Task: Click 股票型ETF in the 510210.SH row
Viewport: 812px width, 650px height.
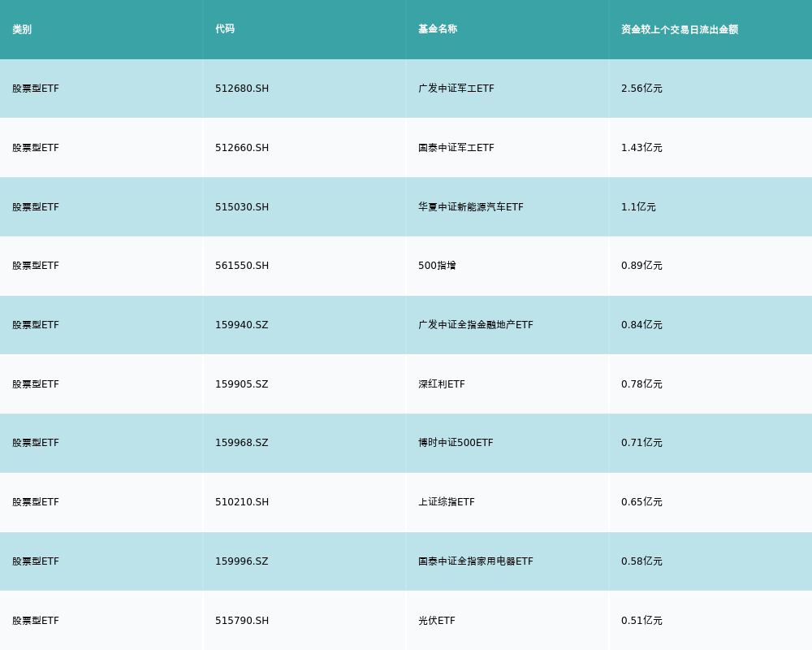Action: pos(36,502)
